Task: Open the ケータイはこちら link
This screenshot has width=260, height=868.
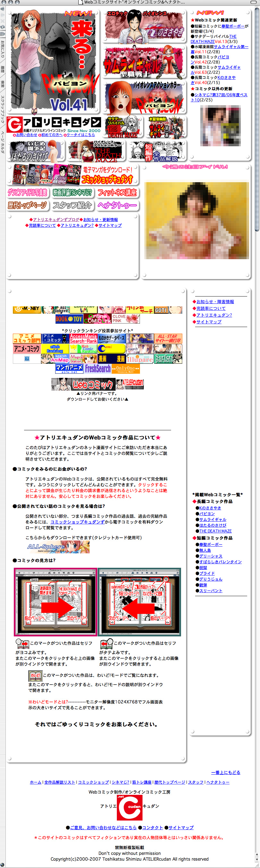Action: tap(81, 135)
